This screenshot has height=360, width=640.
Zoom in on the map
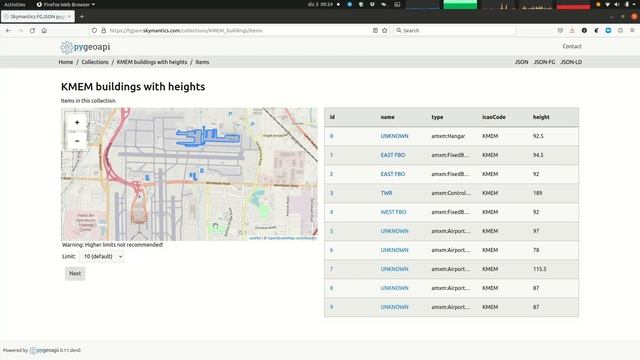pyautogui.click(x=77, y=122)
